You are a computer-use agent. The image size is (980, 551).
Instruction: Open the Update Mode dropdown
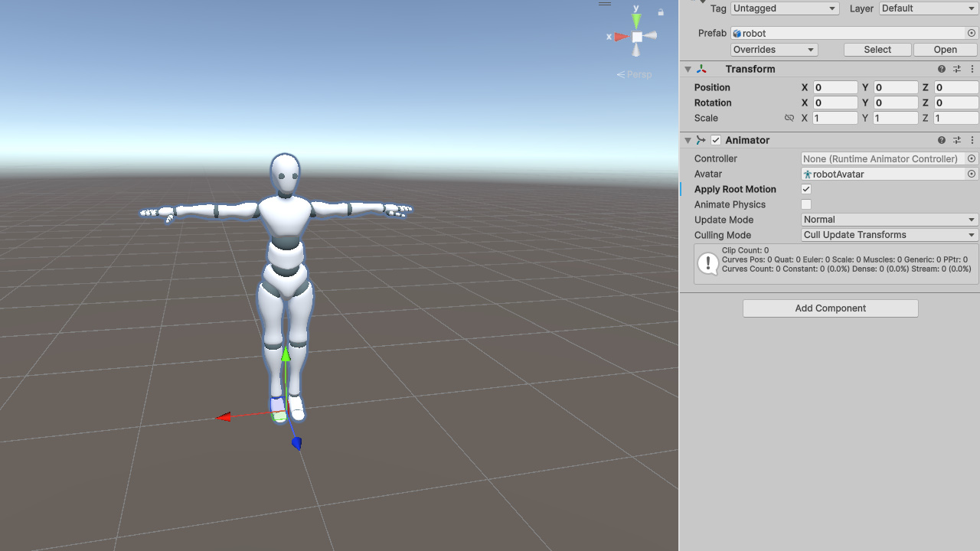[x=889, y=220]
